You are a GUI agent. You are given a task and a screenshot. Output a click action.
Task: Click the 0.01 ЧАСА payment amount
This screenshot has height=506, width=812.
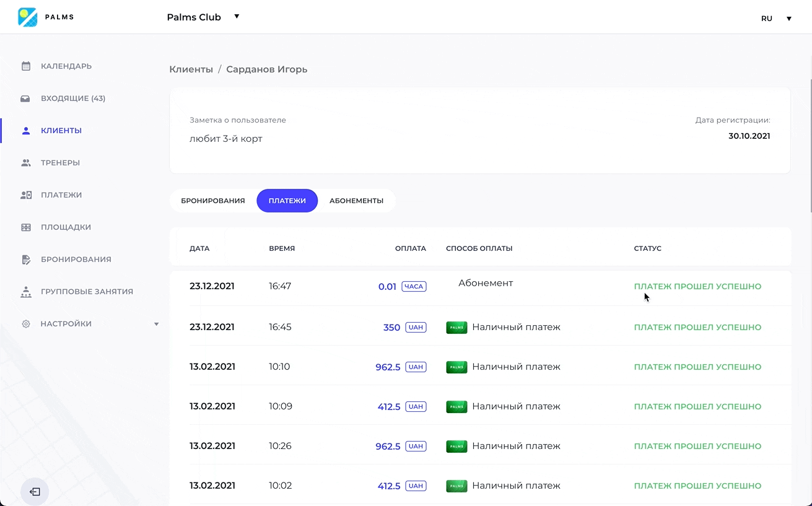click(402, 287)
